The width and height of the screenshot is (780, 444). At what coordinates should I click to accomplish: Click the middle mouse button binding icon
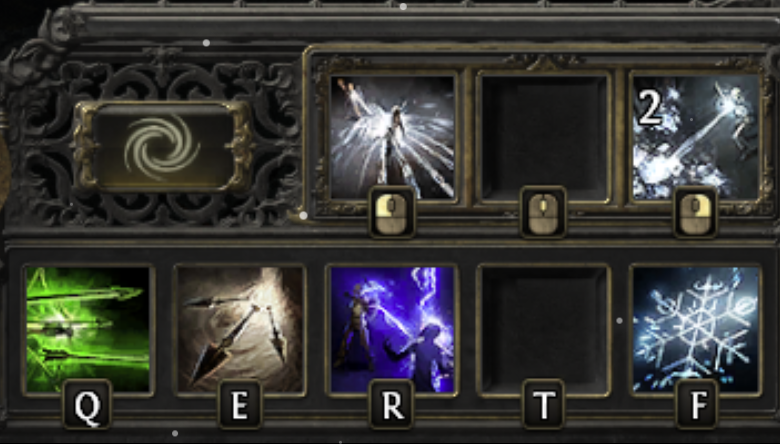coord(544,213)
